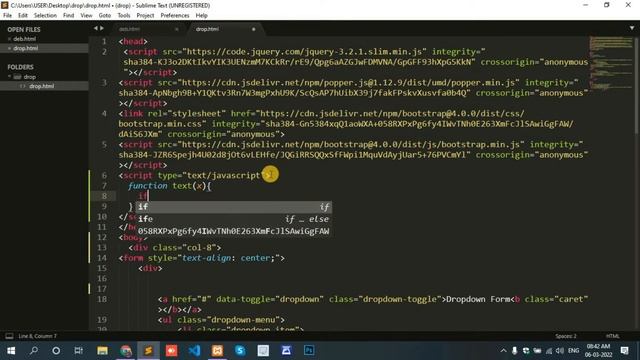The width and height of the screenshot is (640, 360).
Task: Open Google Chrome from taskbar
Action: 126,351
